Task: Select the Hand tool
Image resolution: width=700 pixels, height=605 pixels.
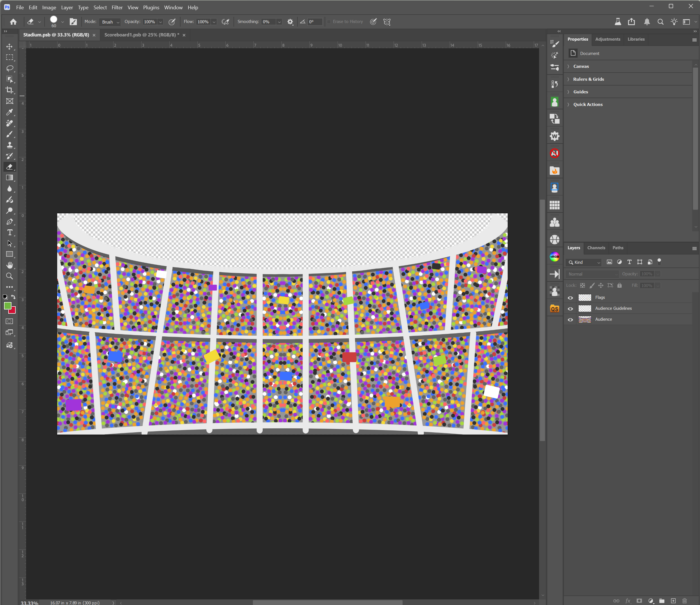Action: 10,265
